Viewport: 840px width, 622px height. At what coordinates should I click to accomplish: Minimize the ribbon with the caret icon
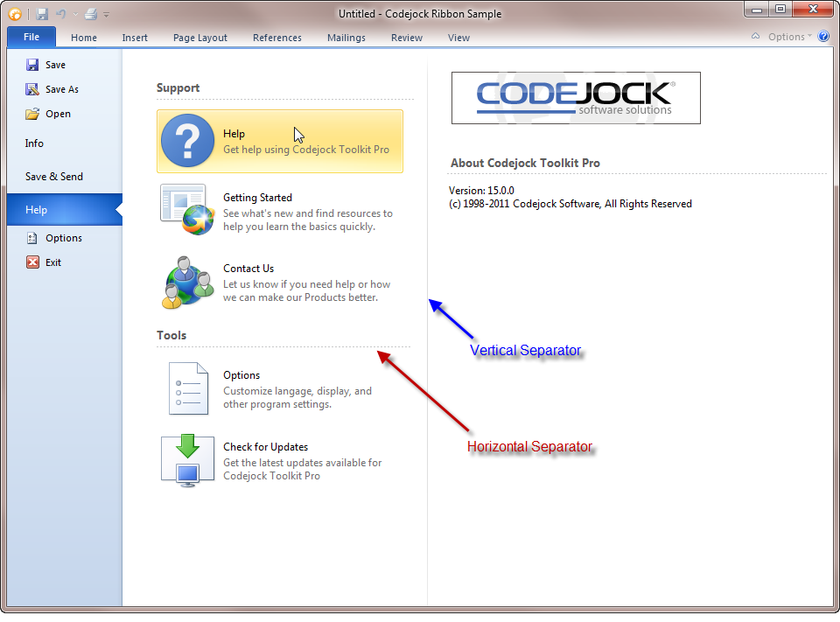coord(755,36)
